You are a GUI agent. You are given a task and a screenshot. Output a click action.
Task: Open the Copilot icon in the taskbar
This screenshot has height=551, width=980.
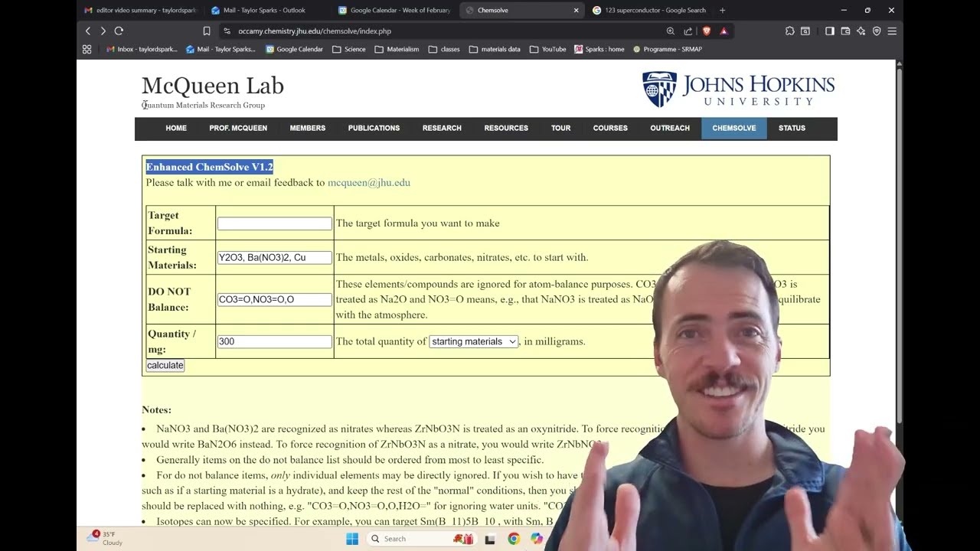click(x=537, y=539)
